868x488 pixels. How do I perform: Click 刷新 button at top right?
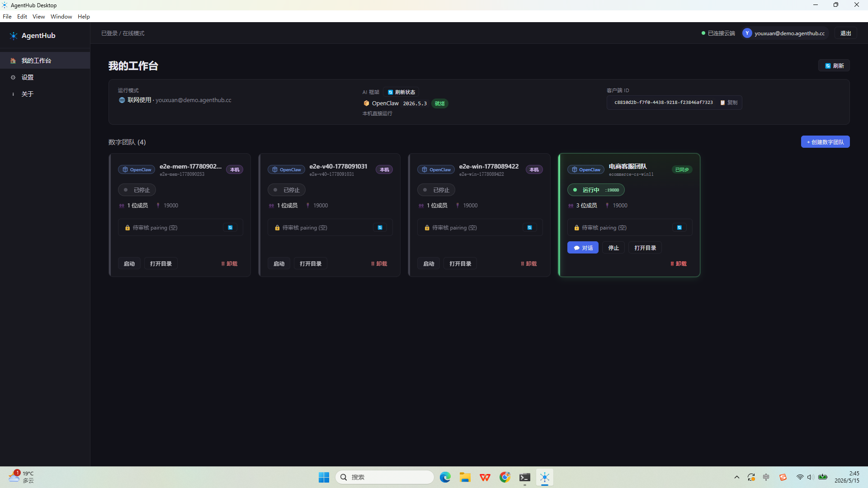click(834, 66)
